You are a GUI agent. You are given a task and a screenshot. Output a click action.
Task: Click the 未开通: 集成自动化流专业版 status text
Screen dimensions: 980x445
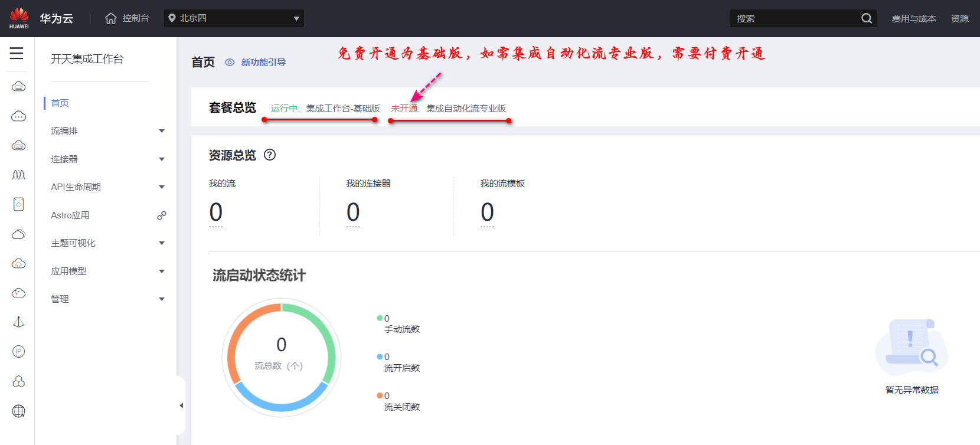[448, 109]
